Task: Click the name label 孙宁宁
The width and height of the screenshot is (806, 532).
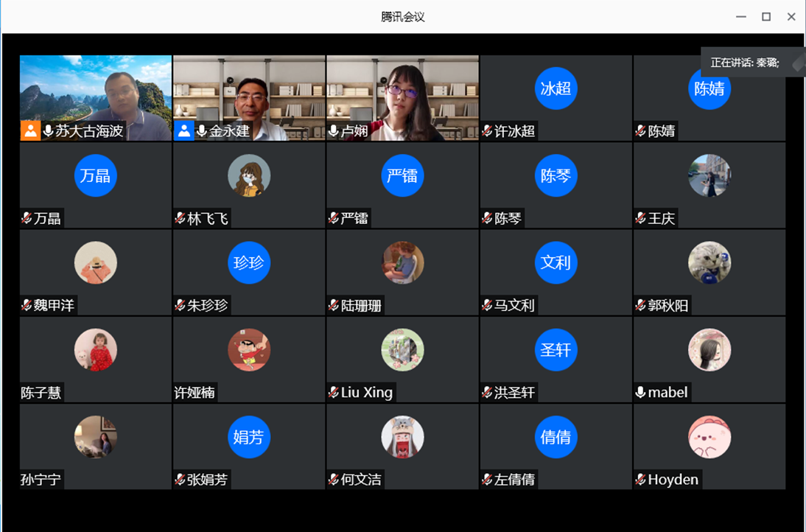Action: 41,480
